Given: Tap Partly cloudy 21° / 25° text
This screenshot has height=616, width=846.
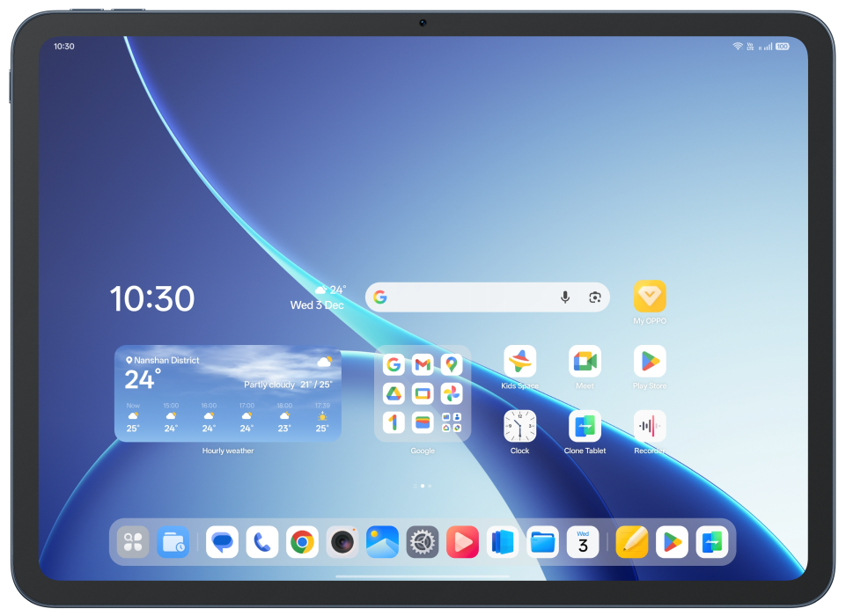Looking at the screenshot, I should [288, 385].
